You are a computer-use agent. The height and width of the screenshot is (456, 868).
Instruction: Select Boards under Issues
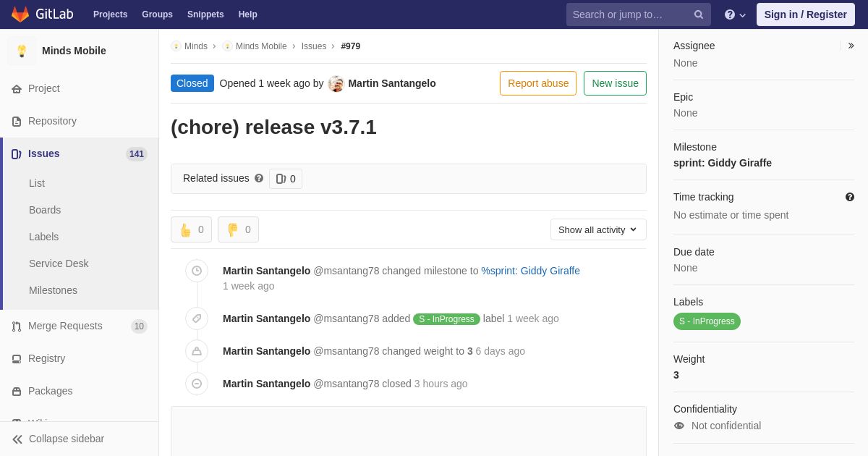point(45,210)
